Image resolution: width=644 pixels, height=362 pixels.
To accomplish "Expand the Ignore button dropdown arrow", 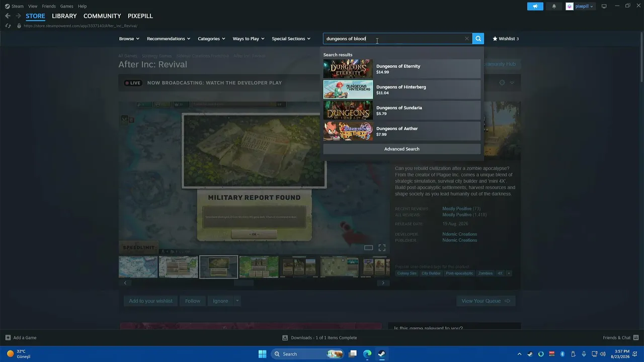I will tap(237, 301).
